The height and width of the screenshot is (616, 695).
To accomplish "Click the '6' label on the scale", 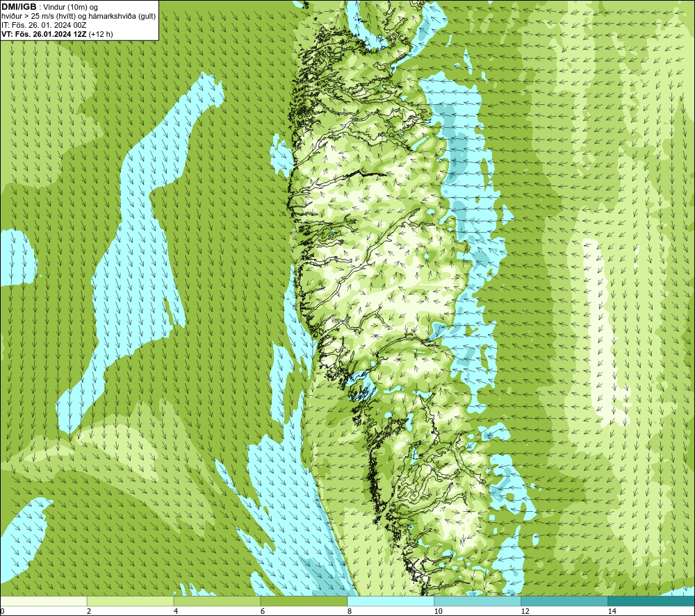I will coord(263,612).
